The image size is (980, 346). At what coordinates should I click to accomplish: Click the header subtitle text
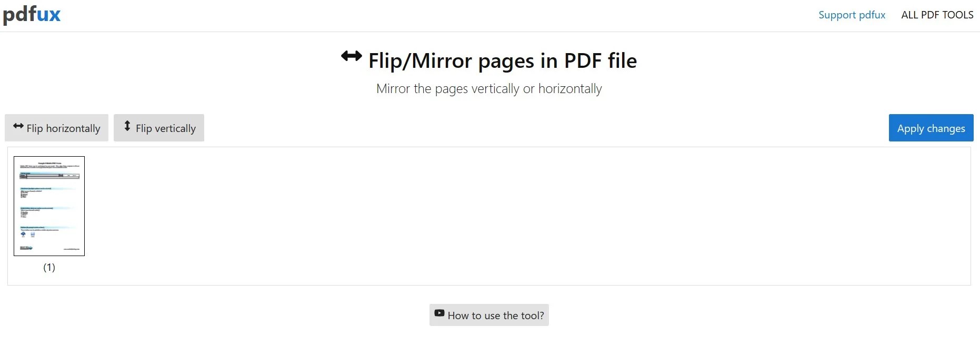coord(488,88)
